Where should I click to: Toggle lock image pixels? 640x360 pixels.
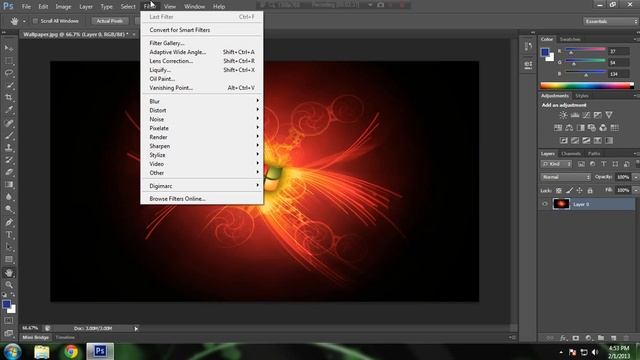pos(569,191)
